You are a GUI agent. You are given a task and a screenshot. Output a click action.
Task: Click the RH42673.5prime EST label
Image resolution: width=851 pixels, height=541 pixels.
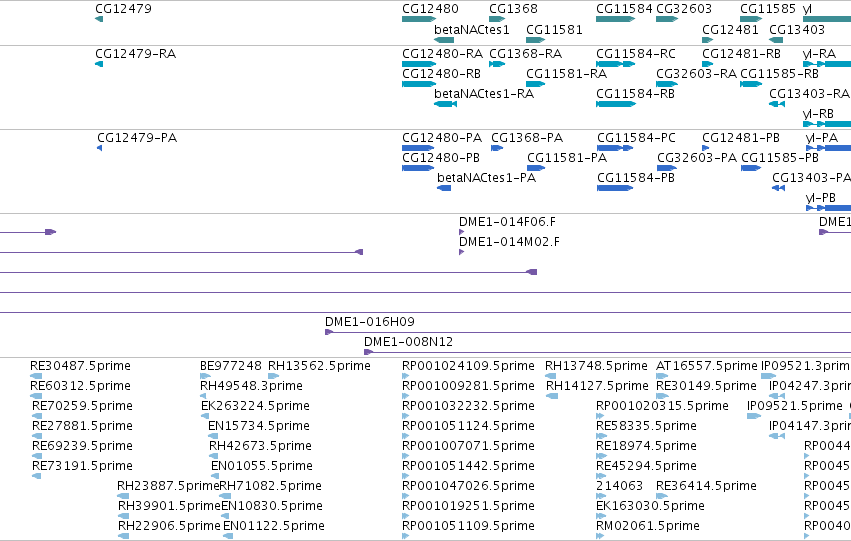[260, 445]
